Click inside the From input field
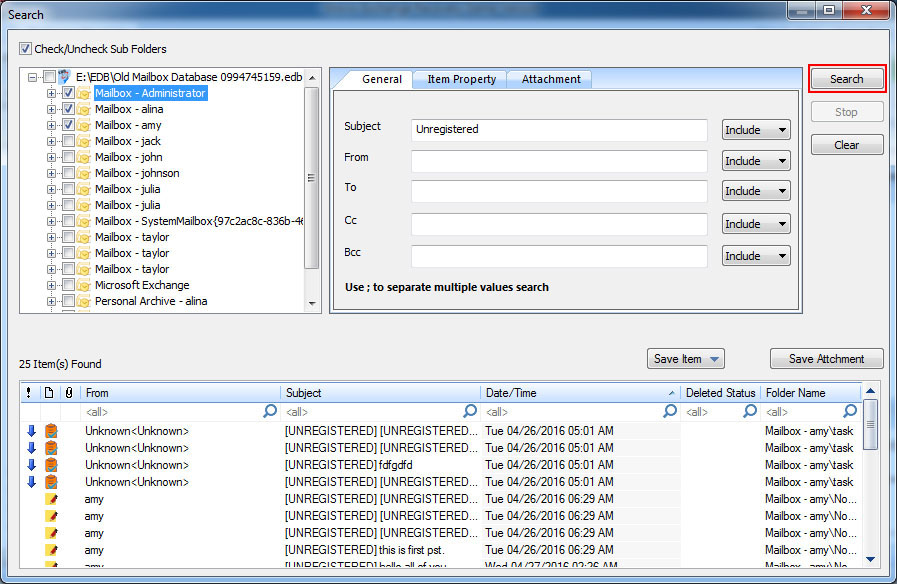The width and height of the screenshot is (897, 584). pos(559,161)
